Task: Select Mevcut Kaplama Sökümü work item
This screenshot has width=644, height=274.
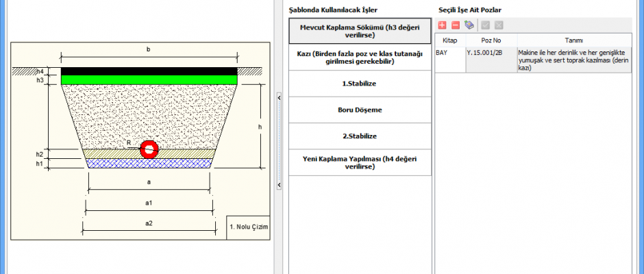Action: pos(360,31)
